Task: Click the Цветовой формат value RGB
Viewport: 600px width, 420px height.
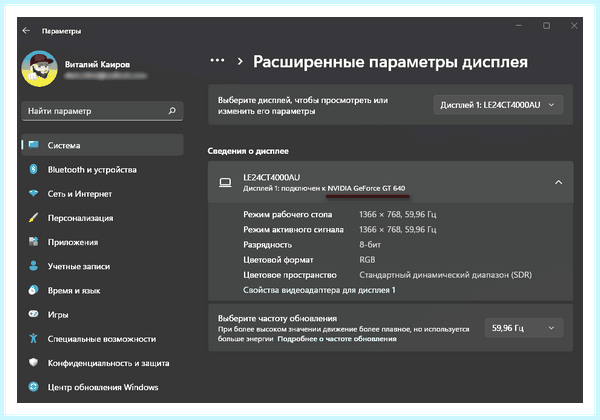Action: click(x=367, y=260)
